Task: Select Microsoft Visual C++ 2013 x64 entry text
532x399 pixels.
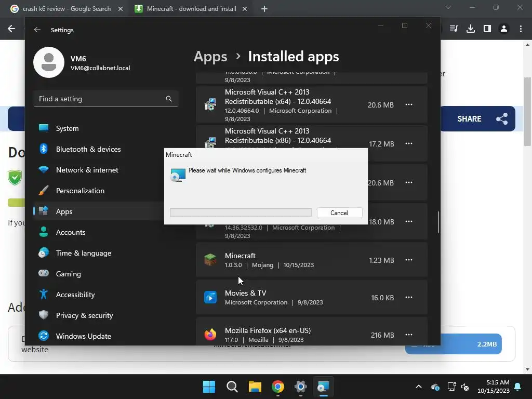Action: (x=278, y=97)
